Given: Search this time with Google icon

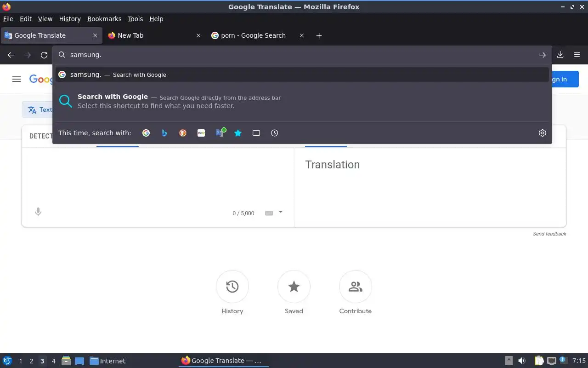Looking at the screenshot, I should click(x=146, y=133).
